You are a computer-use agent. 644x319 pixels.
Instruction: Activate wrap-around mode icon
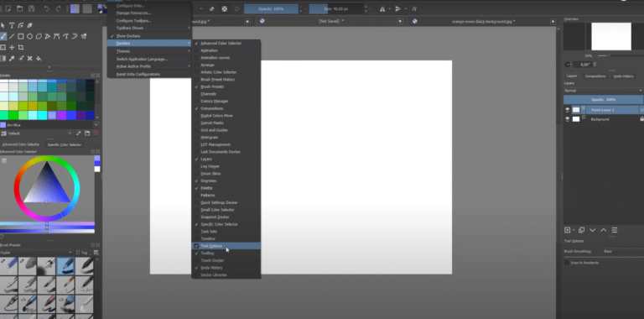tap(414, 8)
